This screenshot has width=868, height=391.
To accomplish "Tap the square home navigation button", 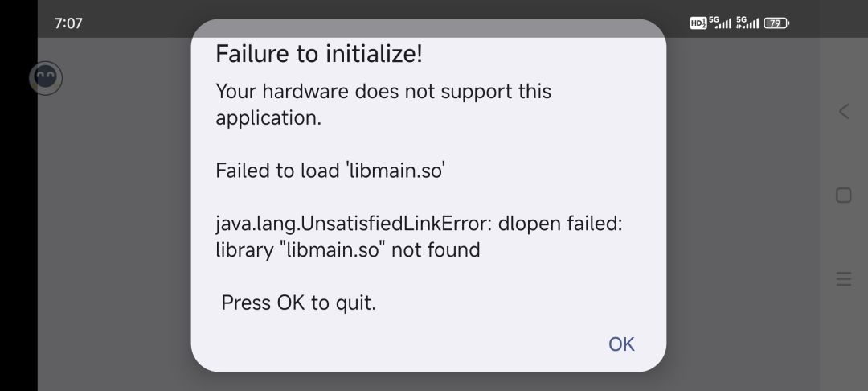I will click(x=843, y=195).
